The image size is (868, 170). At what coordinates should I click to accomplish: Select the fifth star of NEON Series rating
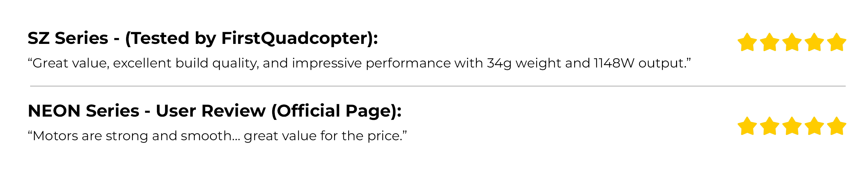tap(837, 126)
